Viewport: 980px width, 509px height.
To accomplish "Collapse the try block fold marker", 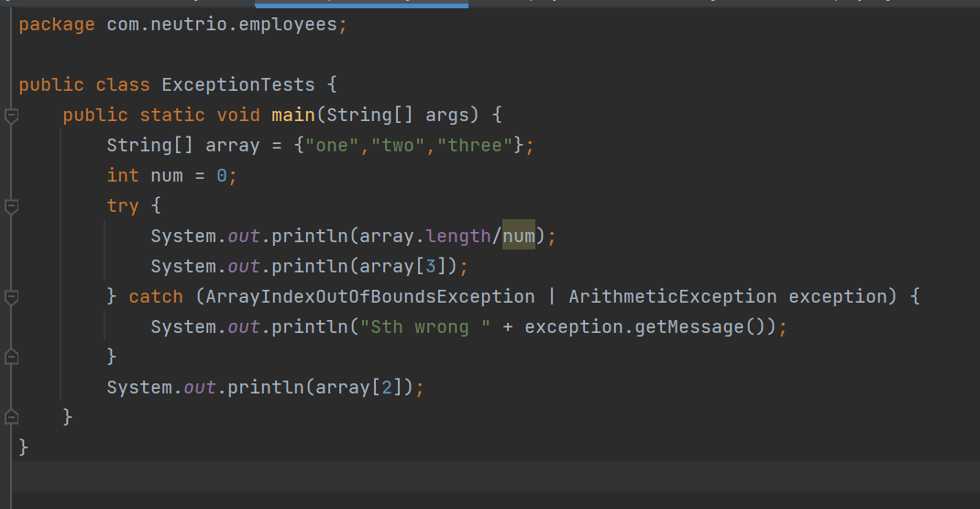I will [x=11, y=206].
